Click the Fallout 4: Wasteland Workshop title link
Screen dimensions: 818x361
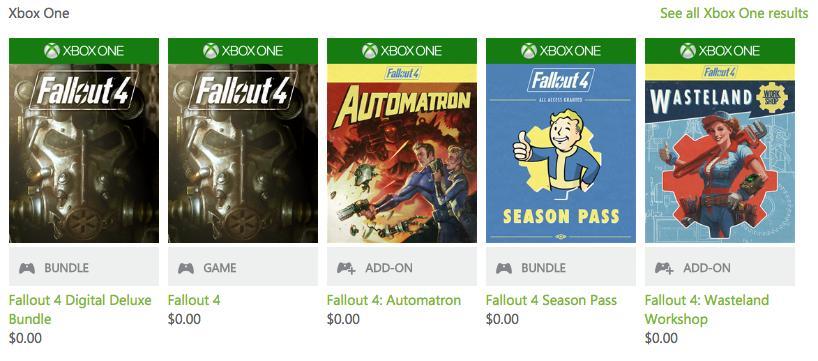point(707,309)
